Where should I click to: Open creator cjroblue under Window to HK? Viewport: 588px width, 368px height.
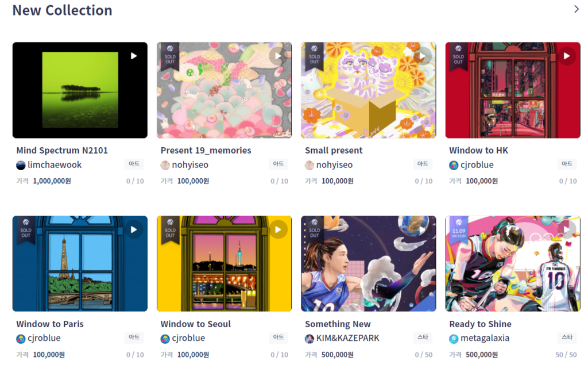click(x=477, y=165)
